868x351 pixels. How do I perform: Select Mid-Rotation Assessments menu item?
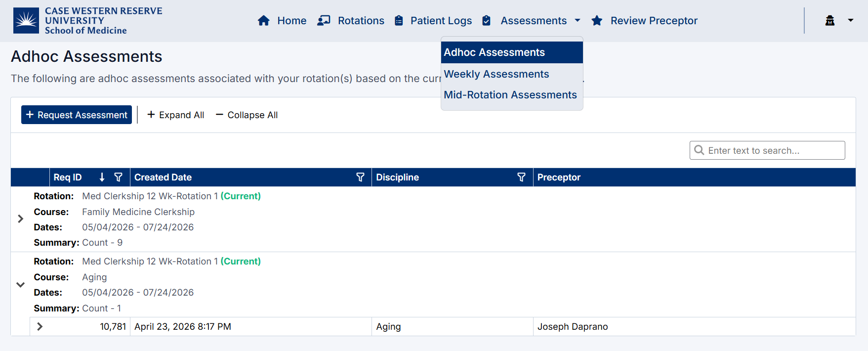pos(510,95)
